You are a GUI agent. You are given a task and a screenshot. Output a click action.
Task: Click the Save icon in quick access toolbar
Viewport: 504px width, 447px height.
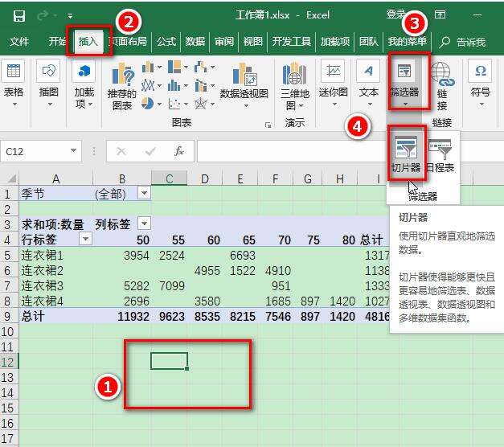click(19, 15)
